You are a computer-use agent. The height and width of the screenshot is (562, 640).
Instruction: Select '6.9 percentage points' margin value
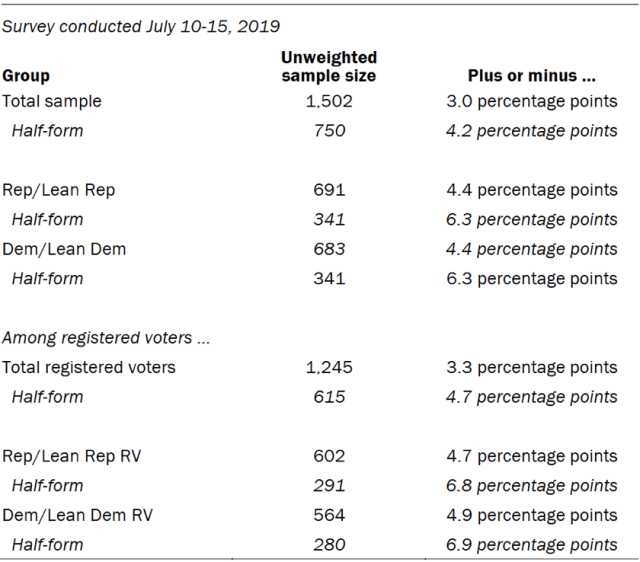[531, 545]
